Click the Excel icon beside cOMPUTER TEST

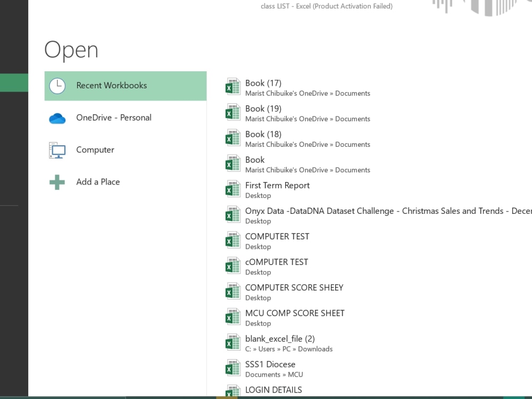tap(233, 265)
